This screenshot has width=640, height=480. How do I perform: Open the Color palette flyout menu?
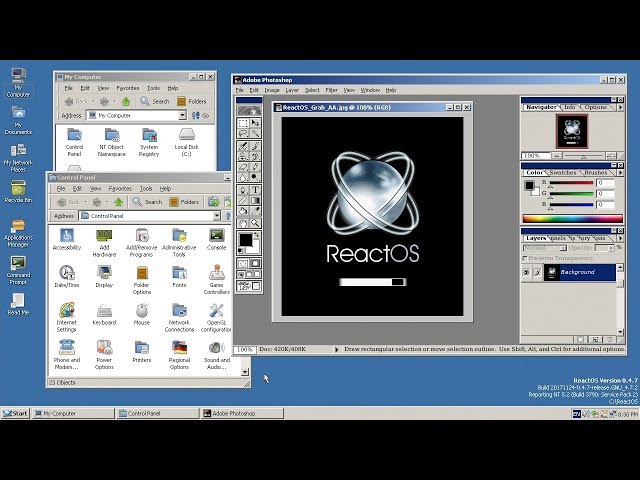620,173
